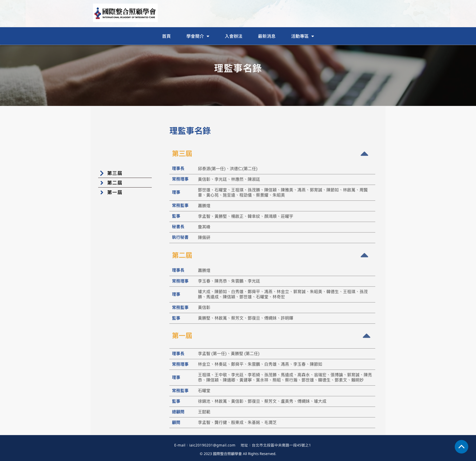Image resolution: width=476 pixels, height=461 pixels.
Task: Open the 最新消息 news page
Action: point(266,36)
